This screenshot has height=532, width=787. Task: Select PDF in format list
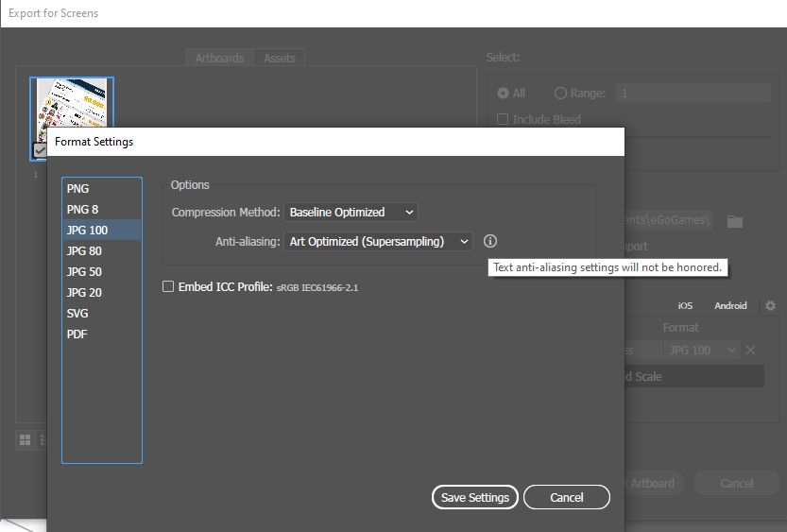101,335
